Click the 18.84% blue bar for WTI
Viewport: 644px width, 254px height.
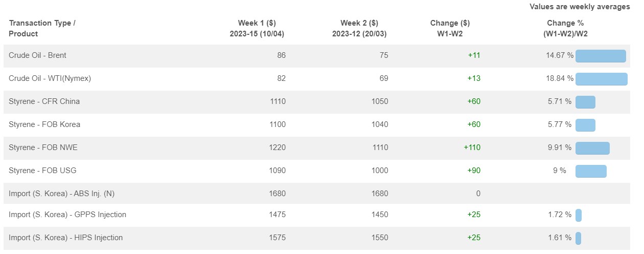point(602,79)
